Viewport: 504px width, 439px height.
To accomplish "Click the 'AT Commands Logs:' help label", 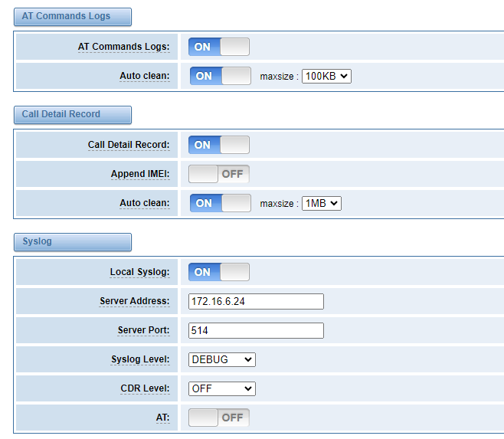I will click(124, 47).
